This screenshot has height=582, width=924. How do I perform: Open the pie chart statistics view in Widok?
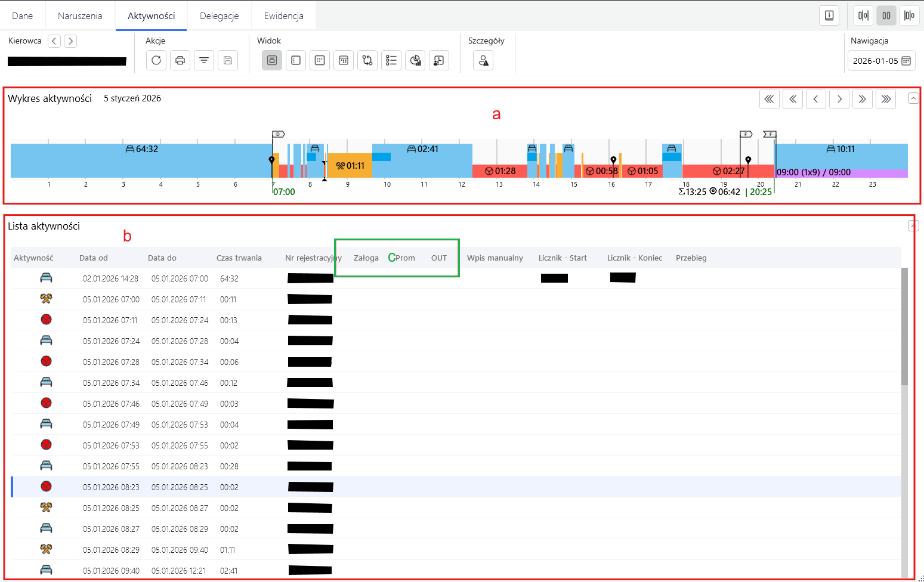pyautogui.click(x=415, y=60)
